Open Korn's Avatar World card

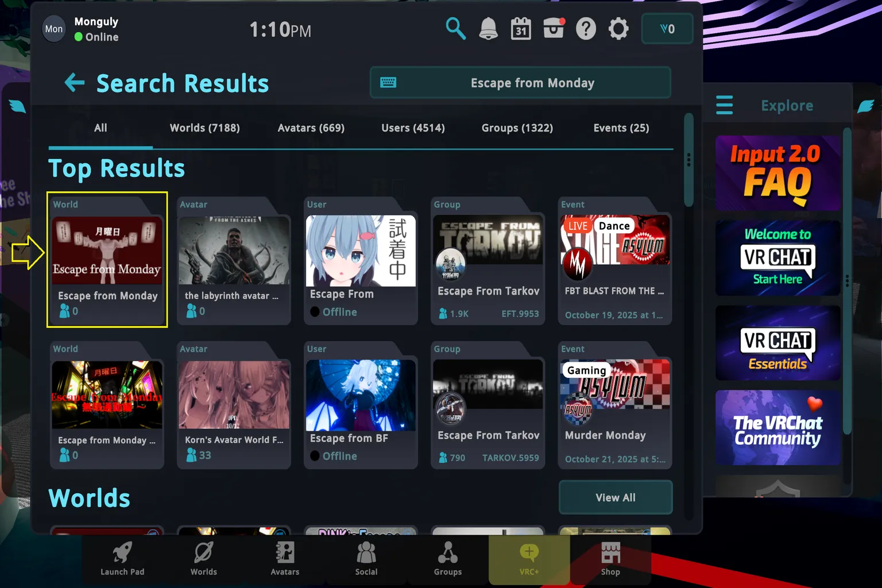(234, 405)
